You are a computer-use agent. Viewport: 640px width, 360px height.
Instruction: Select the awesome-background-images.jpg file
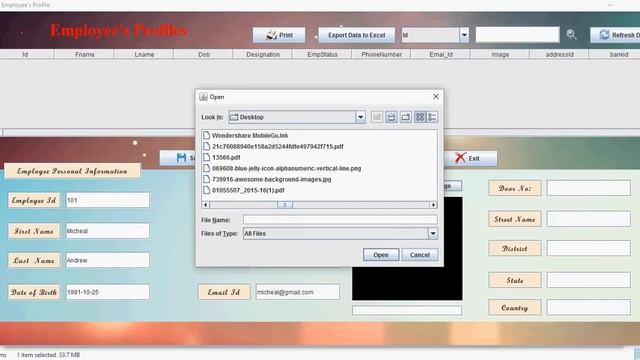pos(267,179)
